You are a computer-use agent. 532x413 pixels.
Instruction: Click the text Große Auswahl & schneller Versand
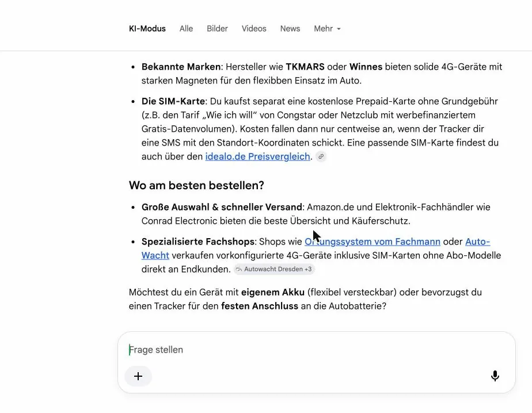[x=222, y=207]
